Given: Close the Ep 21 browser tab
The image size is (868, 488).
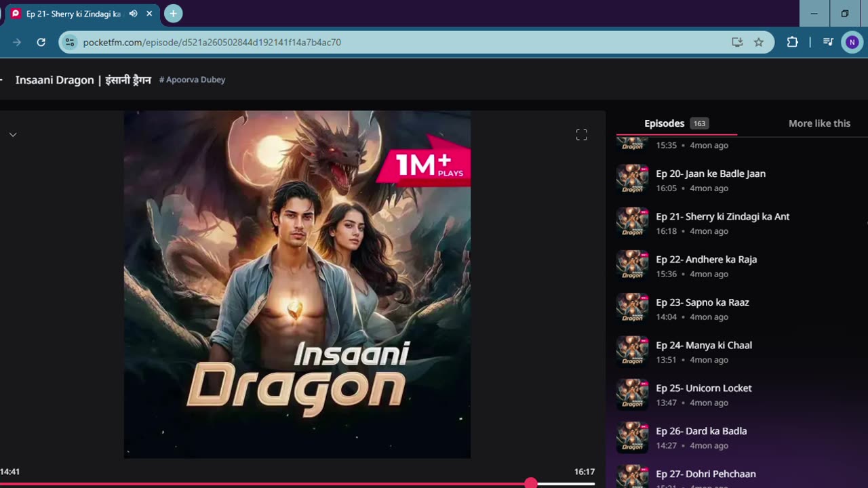Looking at the screenshot, I should 149,14.
